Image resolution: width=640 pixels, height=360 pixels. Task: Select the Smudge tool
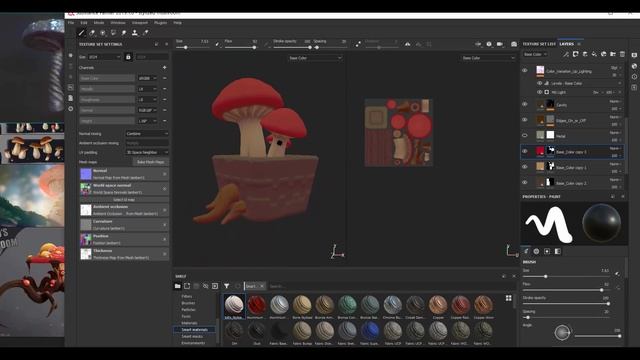[124, 33]
